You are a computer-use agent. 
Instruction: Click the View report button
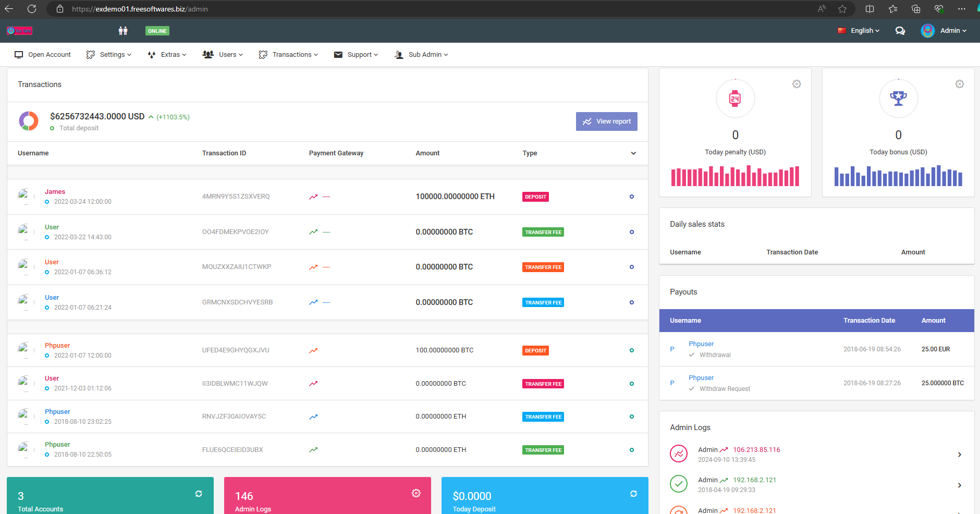[606, 121]
